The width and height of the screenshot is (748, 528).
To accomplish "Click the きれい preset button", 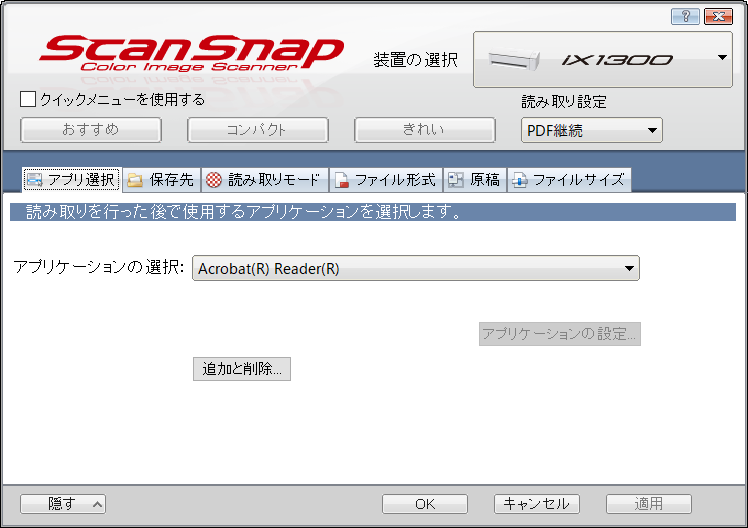I will tap(425, 130).
